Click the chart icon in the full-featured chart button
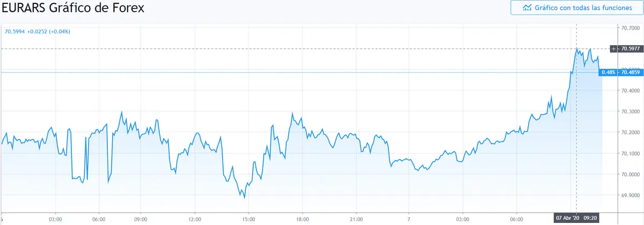This screenshot has height=225, width=644. [527, 8]
